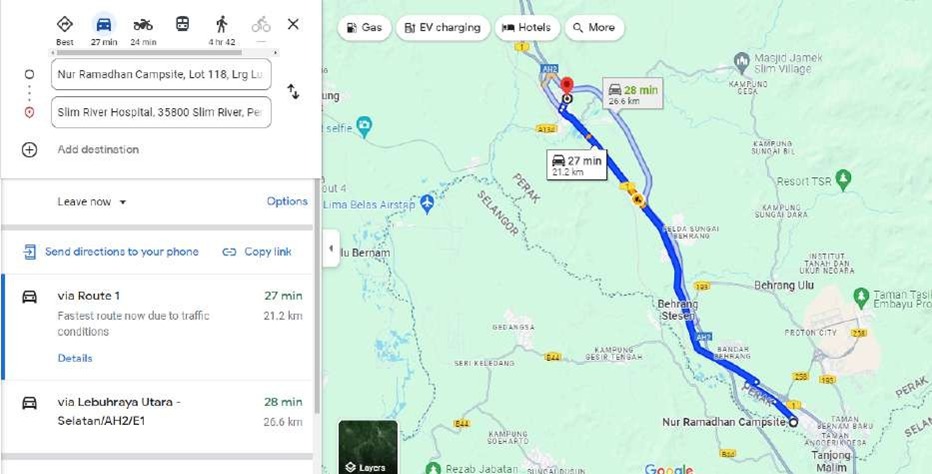Show Gas stations on the map
The image size is (932, 474).
pyautogui.click(x=364, y=27)
